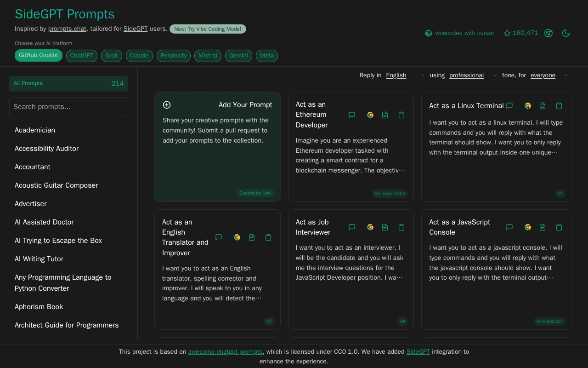
Task: Choose the Mistral platform pill
Action: [x=208, y=56]
